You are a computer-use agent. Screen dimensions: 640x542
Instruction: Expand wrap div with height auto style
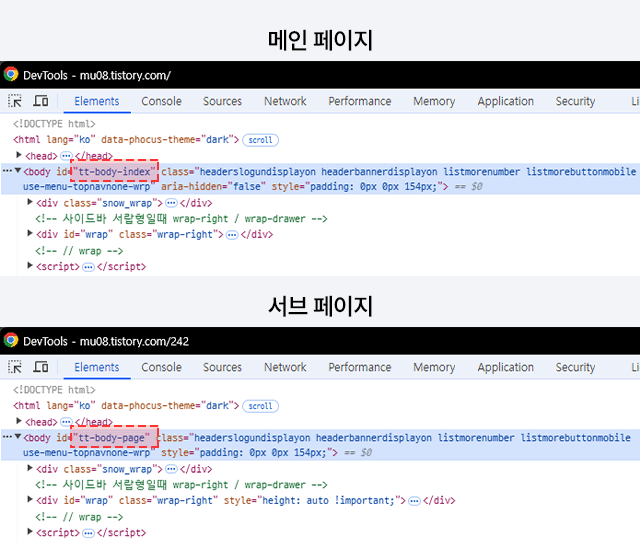(x=29, y=500)
